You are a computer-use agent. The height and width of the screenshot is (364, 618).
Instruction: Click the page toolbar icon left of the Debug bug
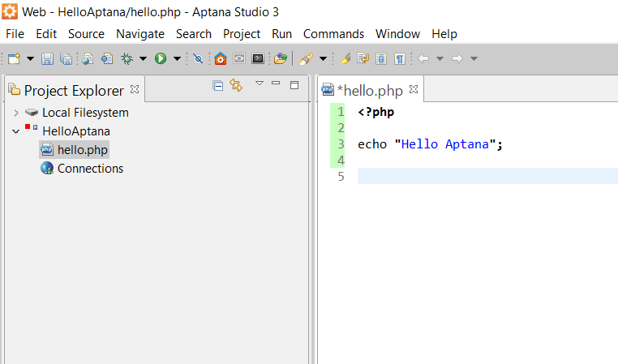pos(107,58)
